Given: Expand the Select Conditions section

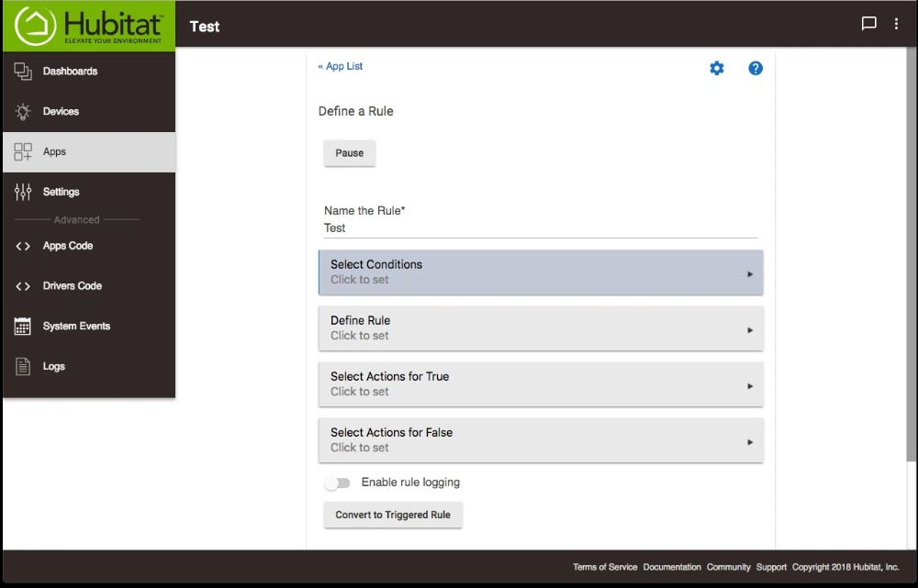Looking at the screenshot, I should [x=541, y=272].
